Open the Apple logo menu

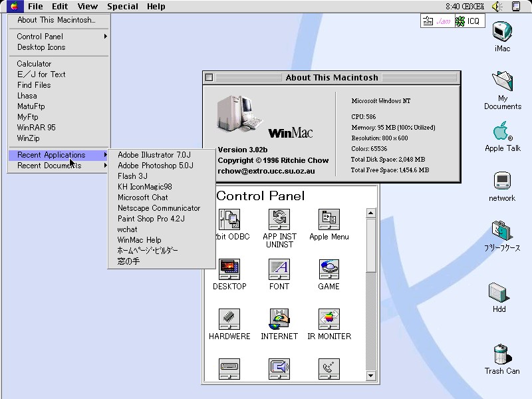[14, 7]
